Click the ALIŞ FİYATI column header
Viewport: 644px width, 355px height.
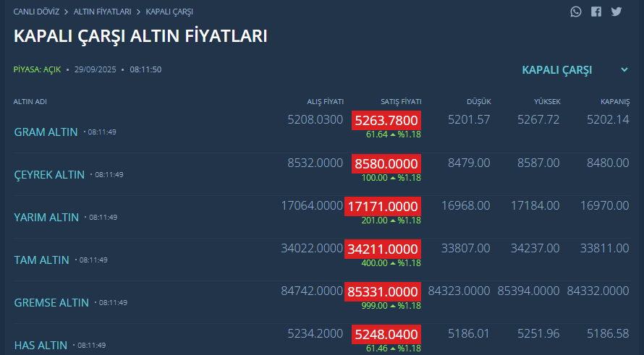coord(326,102)
